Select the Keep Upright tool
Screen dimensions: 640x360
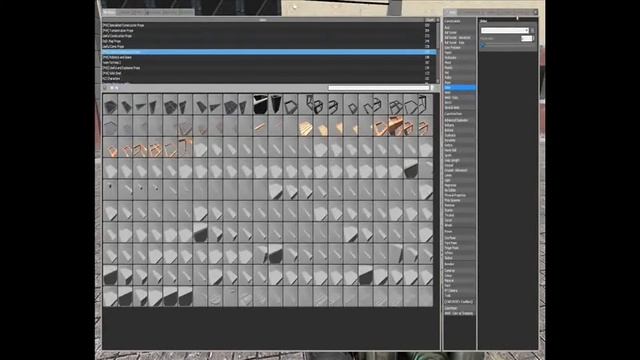(x=460, y=160)
